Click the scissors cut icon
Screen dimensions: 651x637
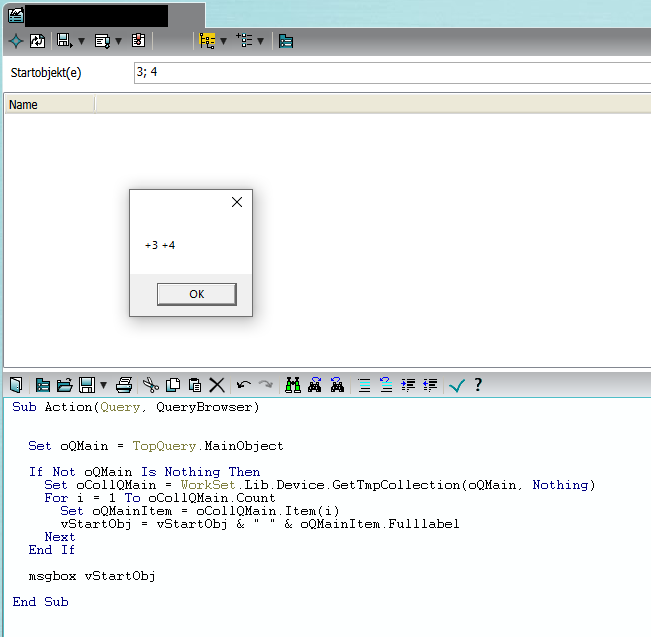[150, 385]
